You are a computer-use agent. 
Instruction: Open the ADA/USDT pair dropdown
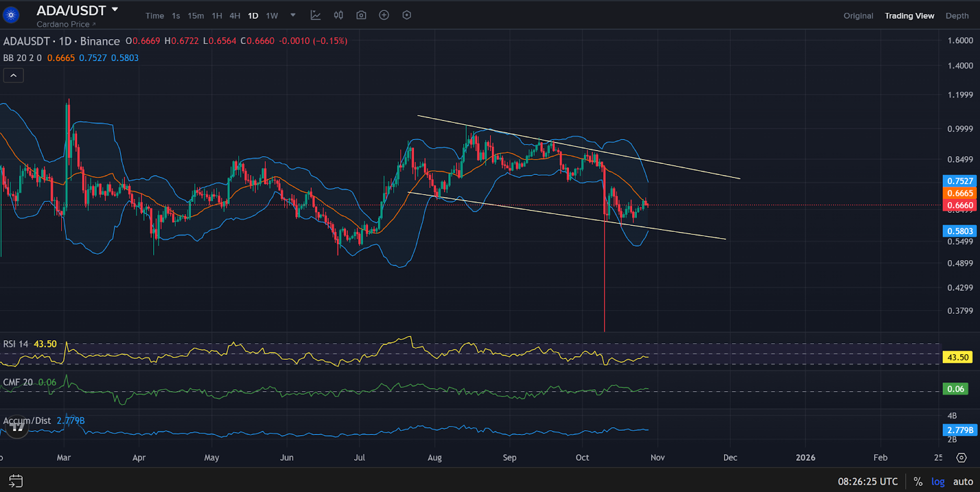(x=115, y=10)
